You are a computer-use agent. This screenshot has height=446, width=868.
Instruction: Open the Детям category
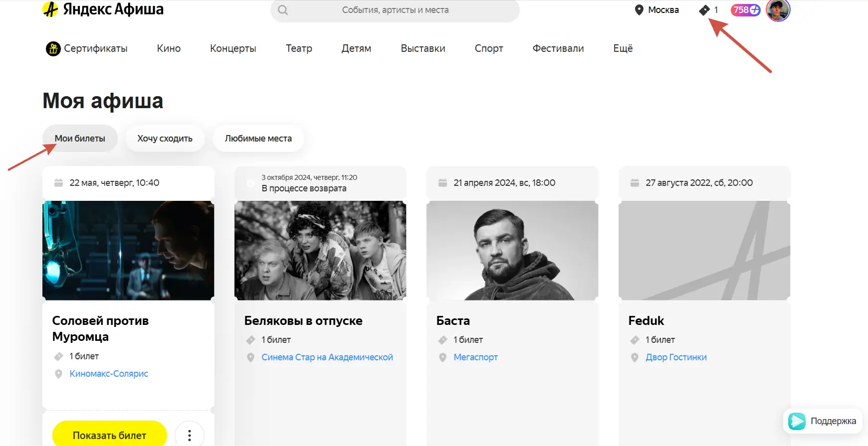356,48
